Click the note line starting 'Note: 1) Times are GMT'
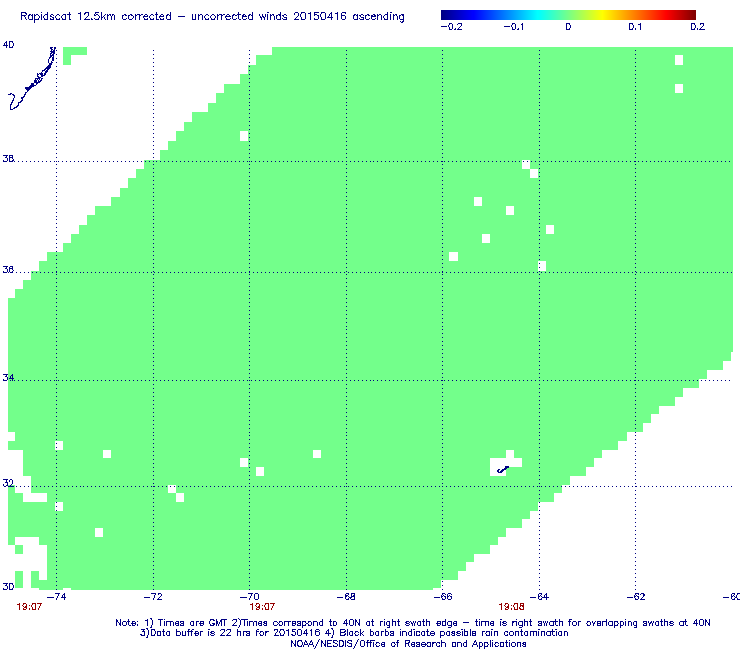 click(x=413, y=623)
